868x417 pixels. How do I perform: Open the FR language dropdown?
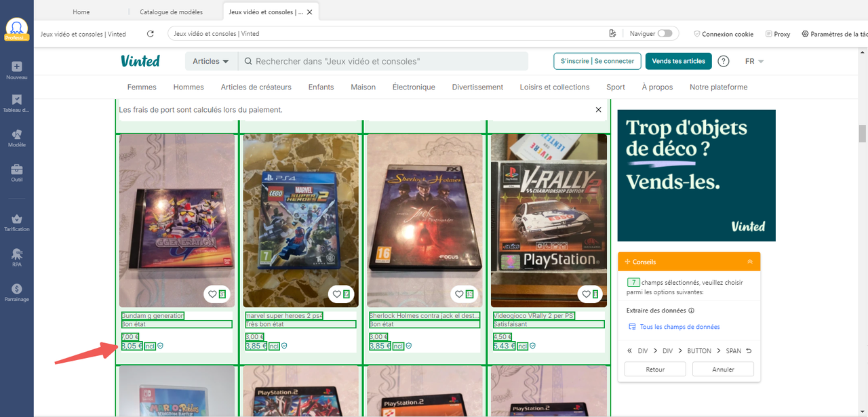(754, 61)
